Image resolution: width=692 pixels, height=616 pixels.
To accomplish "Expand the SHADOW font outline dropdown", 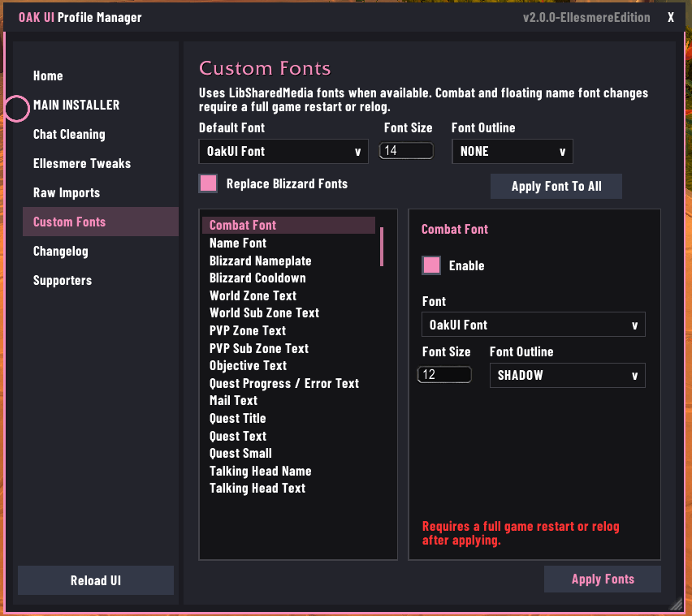I will tap(567, 375).
